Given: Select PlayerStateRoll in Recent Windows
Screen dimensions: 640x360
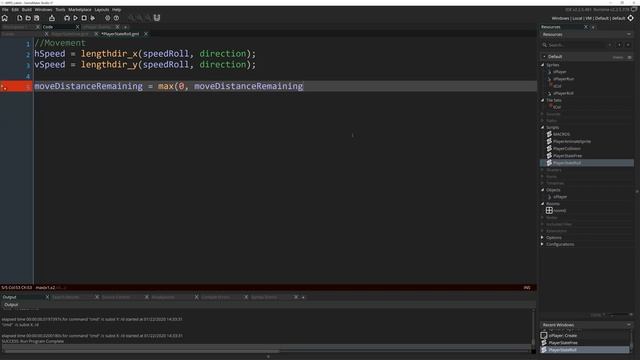Looking at the screenshot, I should [585, 350].
